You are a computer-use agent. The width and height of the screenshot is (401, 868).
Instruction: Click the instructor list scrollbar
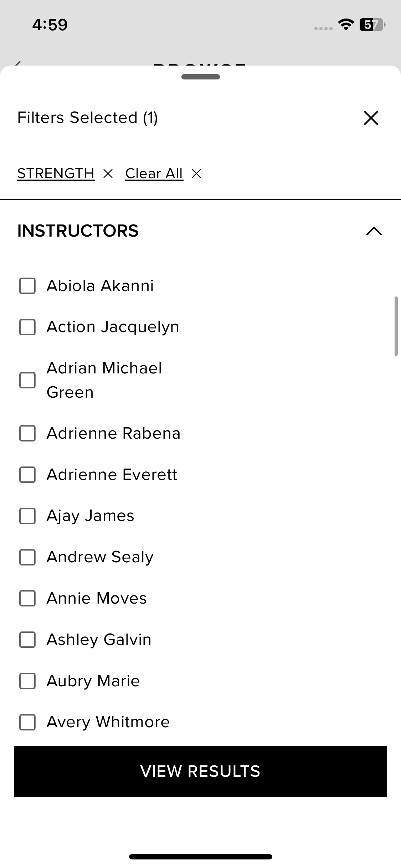(396, 326)
